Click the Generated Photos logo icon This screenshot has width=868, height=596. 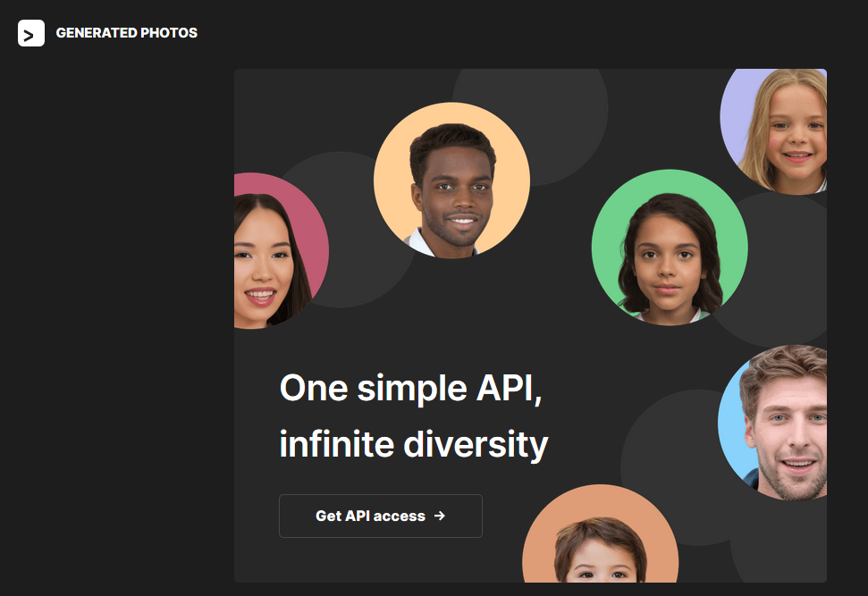tap(31, 33)
